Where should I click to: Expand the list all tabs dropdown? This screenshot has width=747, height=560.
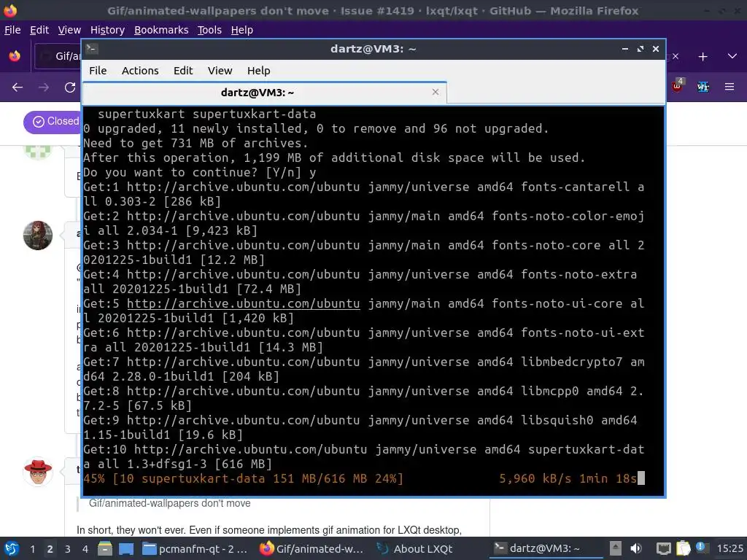732,56
